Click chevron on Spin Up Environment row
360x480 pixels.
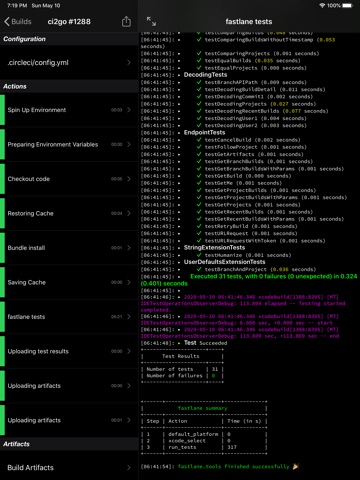click(129, 110)
